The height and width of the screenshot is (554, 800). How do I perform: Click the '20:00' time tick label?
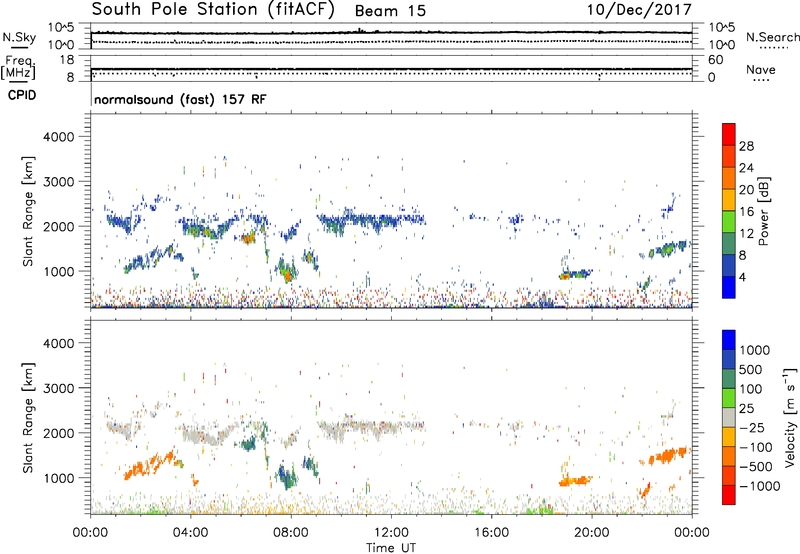click(x=592, y=533)
